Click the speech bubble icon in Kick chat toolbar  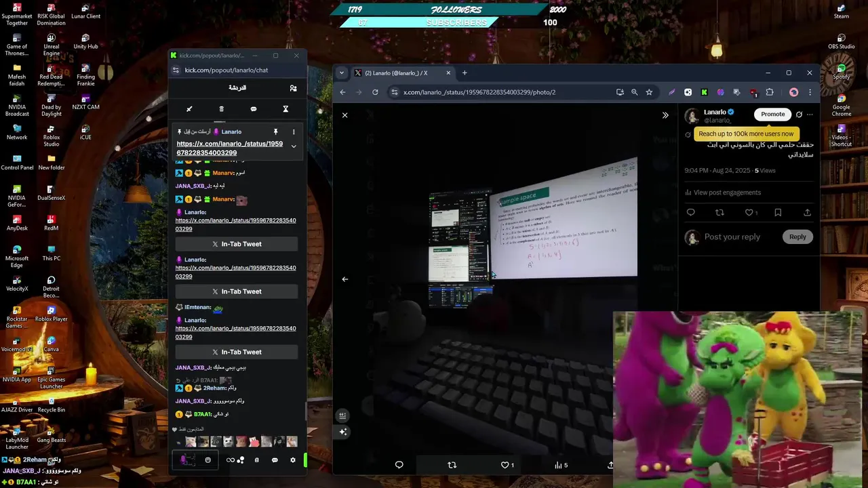click(254, 109)
